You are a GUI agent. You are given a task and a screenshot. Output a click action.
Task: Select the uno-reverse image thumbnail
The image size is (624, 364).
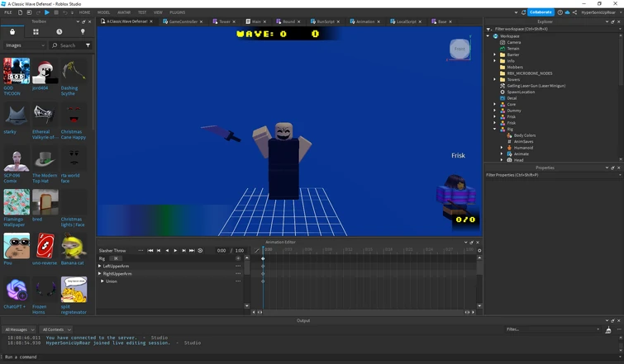pos(45,246)
